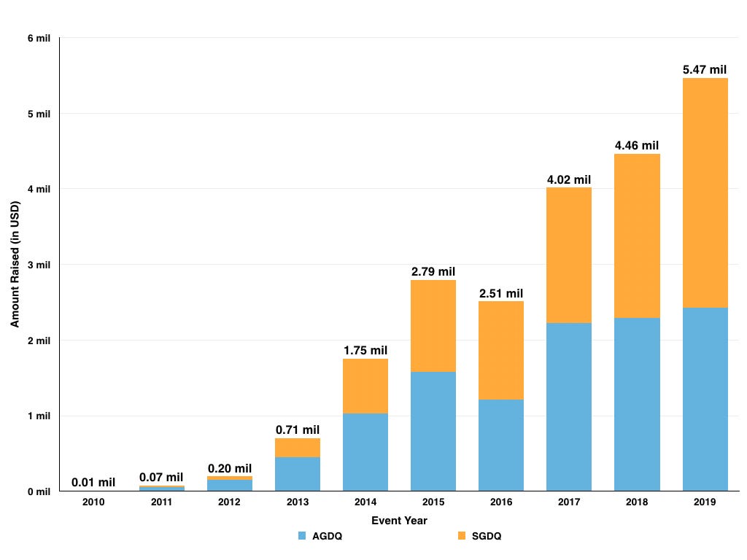The width and height of the screenshot is (747, 560).
Task: Select the 4.46 mil total label
Action: (636, 145)
